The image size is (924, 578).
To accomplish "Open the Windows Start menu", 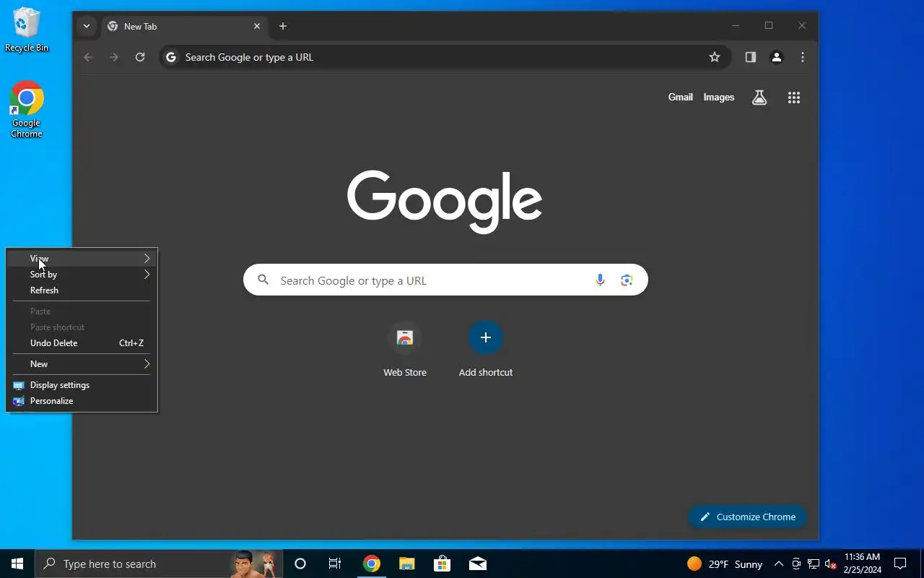I will [x=17, y=564].
